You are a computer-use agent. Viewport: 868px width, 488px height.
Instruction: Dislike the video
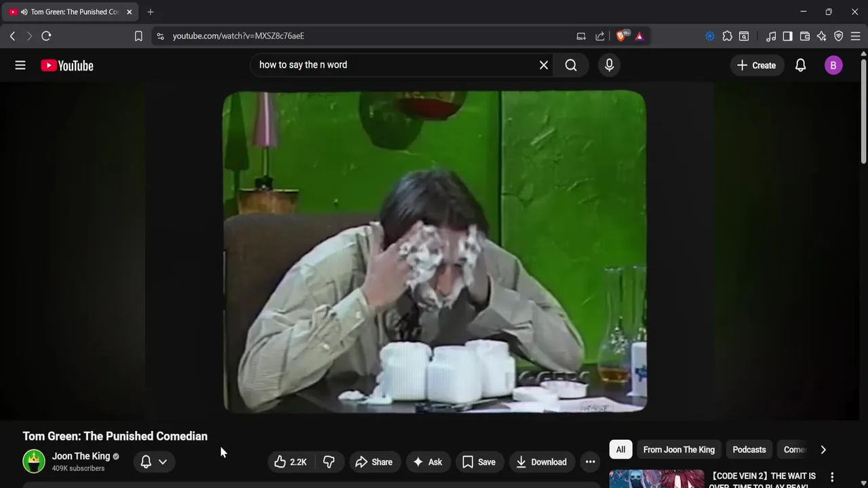[329, 462]
